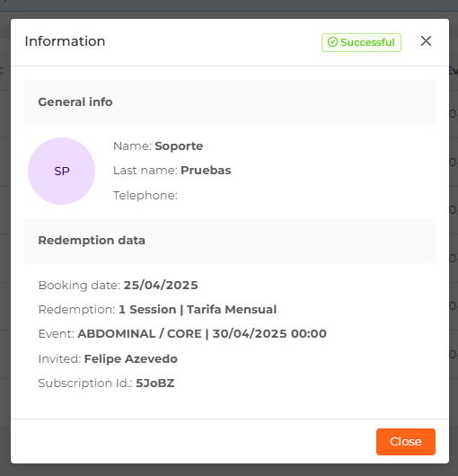Screen dimensions: 458x476
Task: Click the Booking date label
Action: [79, 286]
